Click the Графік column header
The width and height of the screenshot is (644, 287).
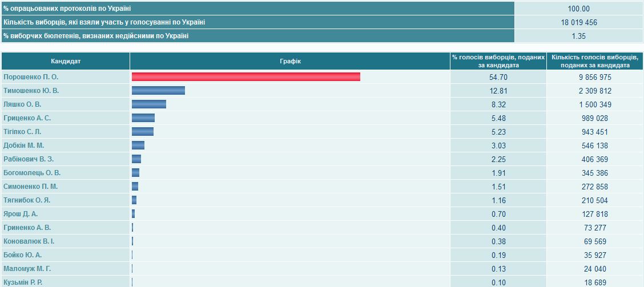[x=290, y=61]
